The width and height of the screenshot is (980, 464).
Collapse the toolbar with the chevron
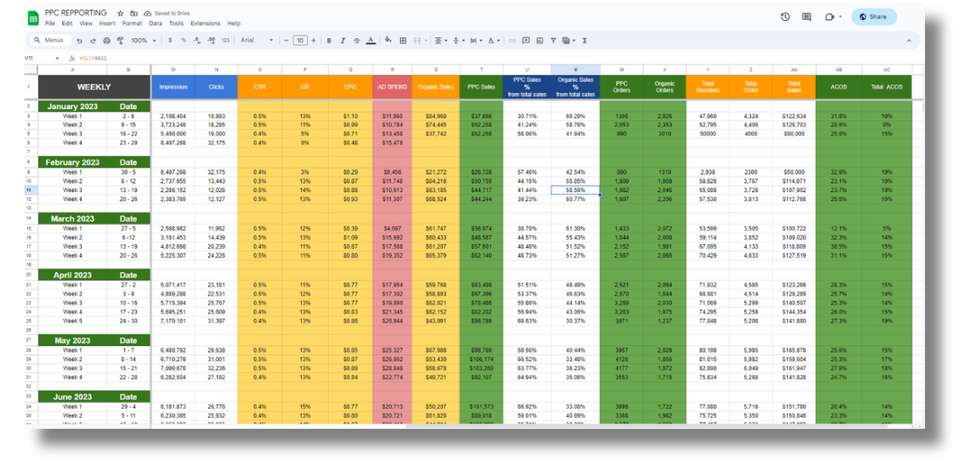pyautogui.click(x=909, y=41)
